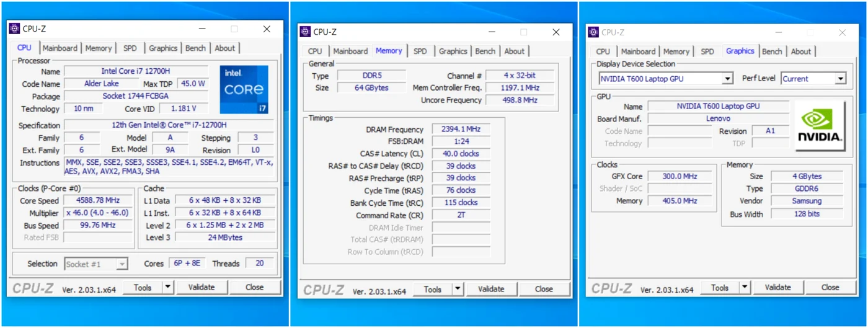Click Close button at bottom of CPU window
Image resolution: width=868 pixels, height=328 pixels.
tap(254, 288)
